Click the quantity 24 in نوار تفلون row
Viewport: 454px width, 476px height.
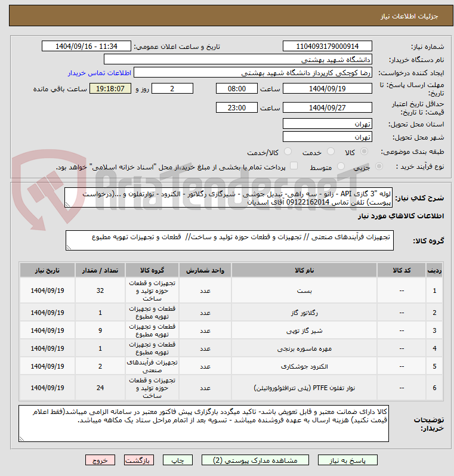100,388
